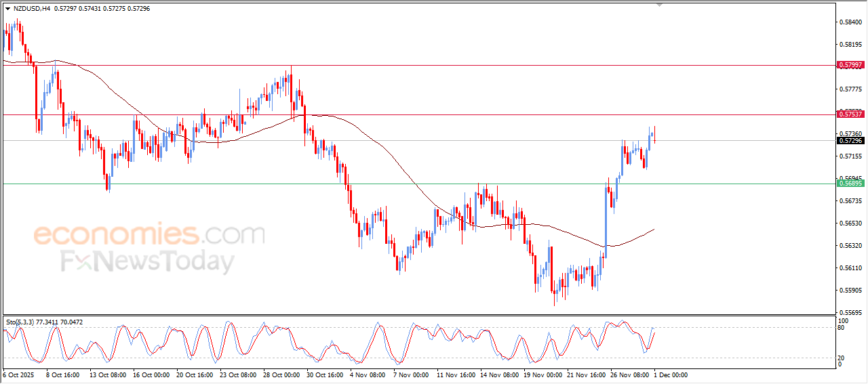868x384 pixels.
Task: Click the 80 level on stochastic scale
Action: point(842,328)
